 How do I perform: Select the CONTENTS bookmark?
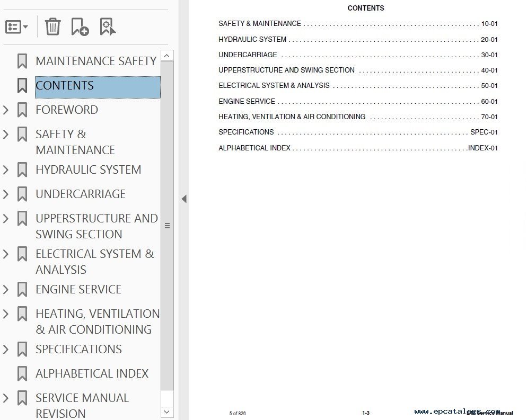[x=65, y=86]
